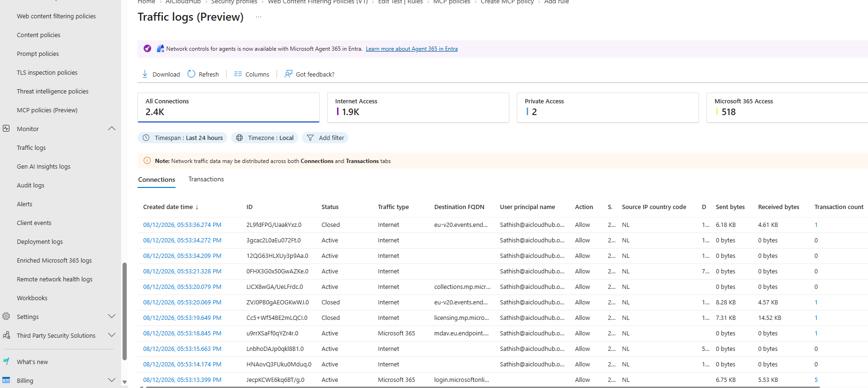Open log entry from 05:53:34.272 PM

[182, 241]
